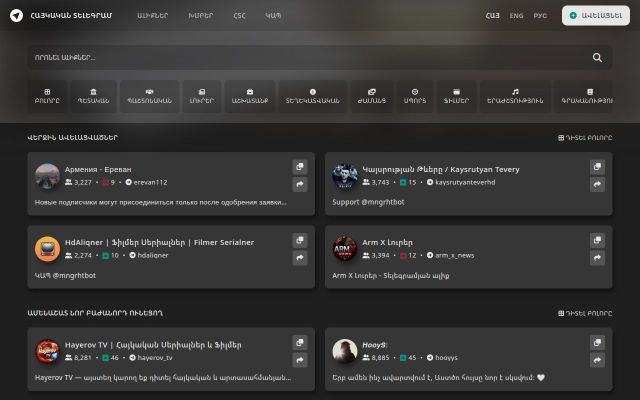Viewport: 640px width, 400px height.
Task: Click the Arm X Լուրեր channel avatar
Action: tap(345, 249)
